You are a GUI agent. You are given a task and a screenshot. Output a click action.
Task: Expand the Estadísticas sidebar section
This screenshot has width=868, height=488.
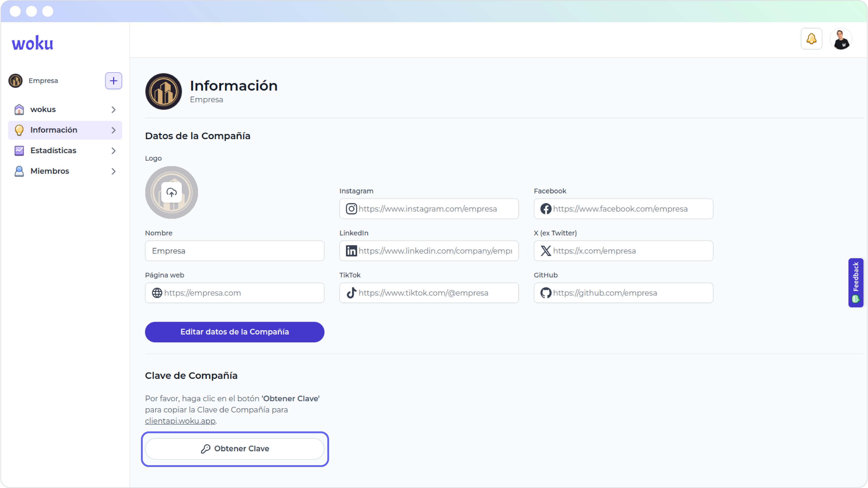113,150
